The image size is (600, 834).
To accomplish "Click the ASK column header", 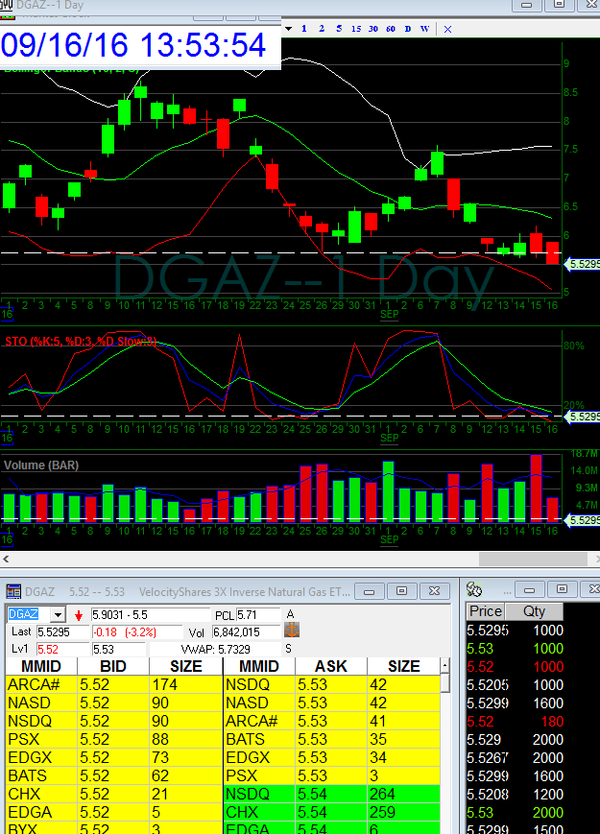I will 331,666.
